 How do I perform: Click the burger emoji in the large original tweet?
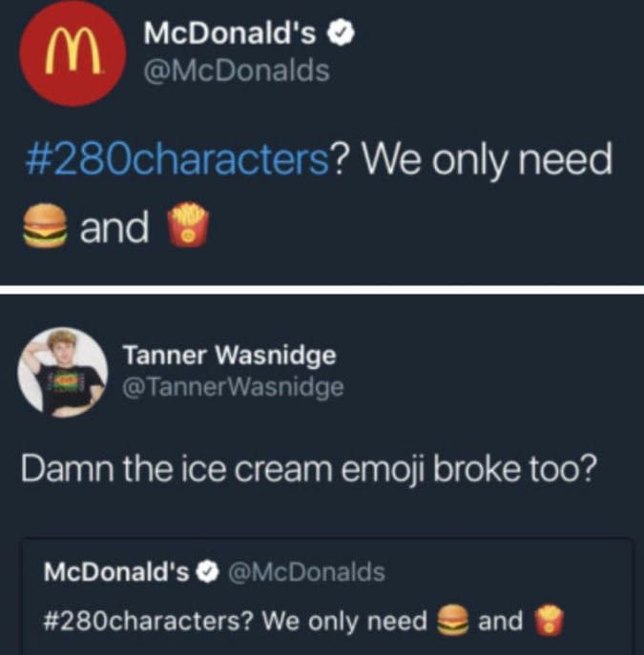tap(45, 226)
